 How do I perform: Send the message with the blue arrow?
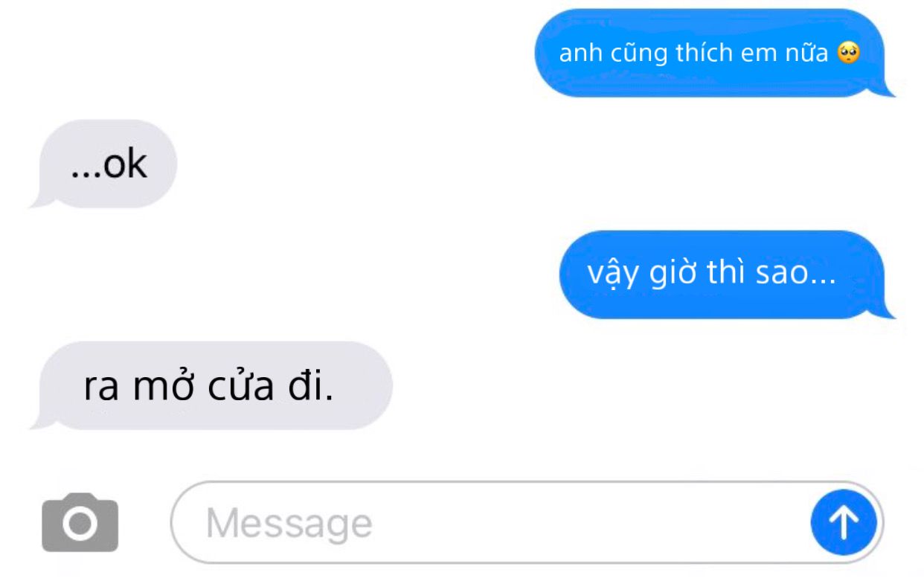coord(844,524)
